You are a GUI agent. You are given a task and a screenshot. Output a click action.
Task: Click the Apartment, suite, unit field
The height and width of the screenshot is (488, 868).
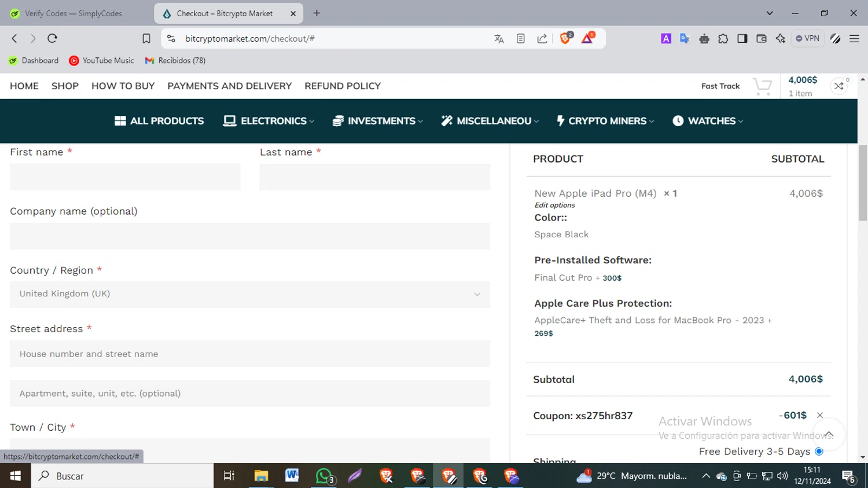(x=250, y=393)
